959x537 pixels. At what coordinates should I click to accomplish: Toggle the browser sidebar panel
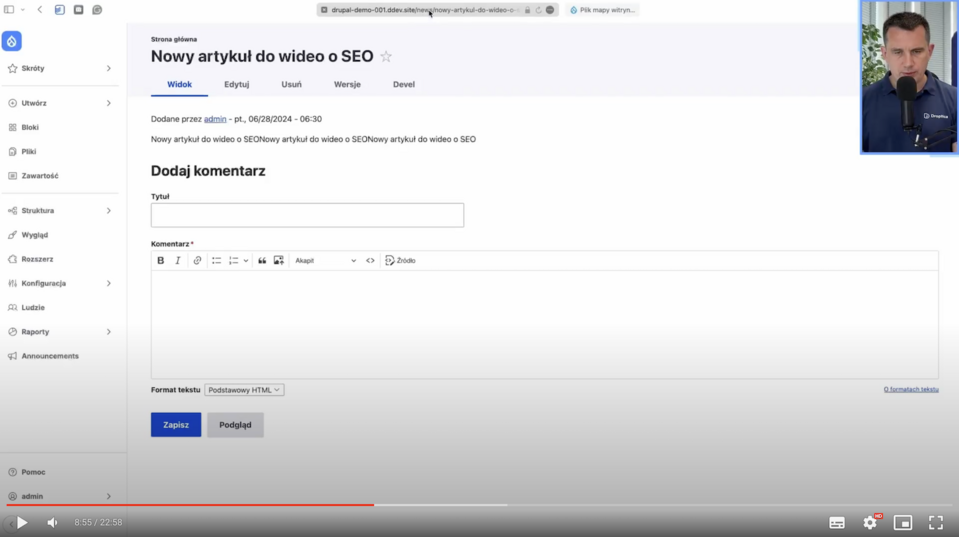9,10
